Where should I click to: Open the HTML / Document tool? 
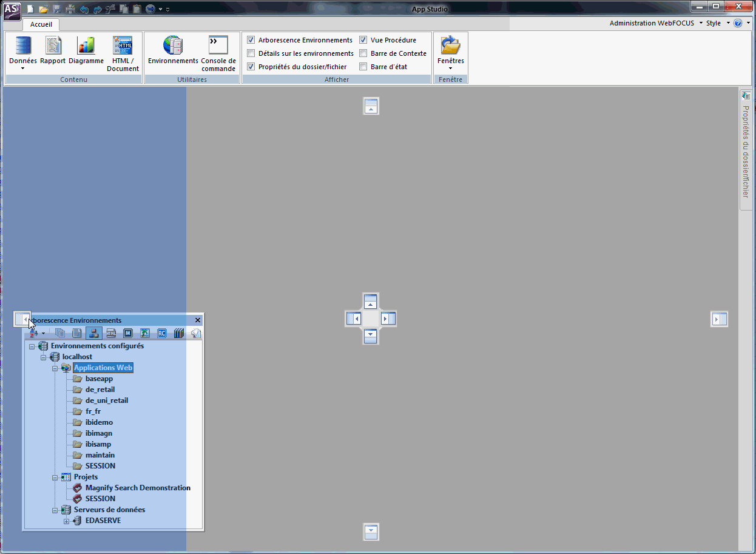coord(123,54)
